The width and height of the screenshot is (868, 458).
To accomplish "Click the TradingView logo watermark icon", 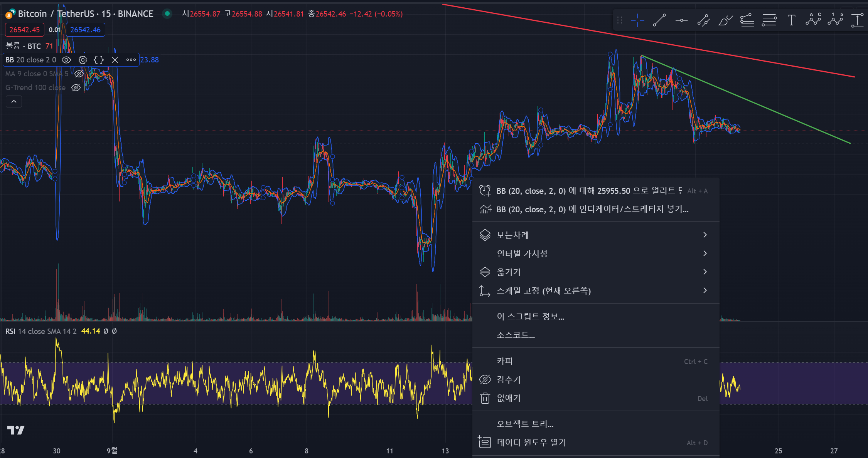I will [x=16, y=430].
